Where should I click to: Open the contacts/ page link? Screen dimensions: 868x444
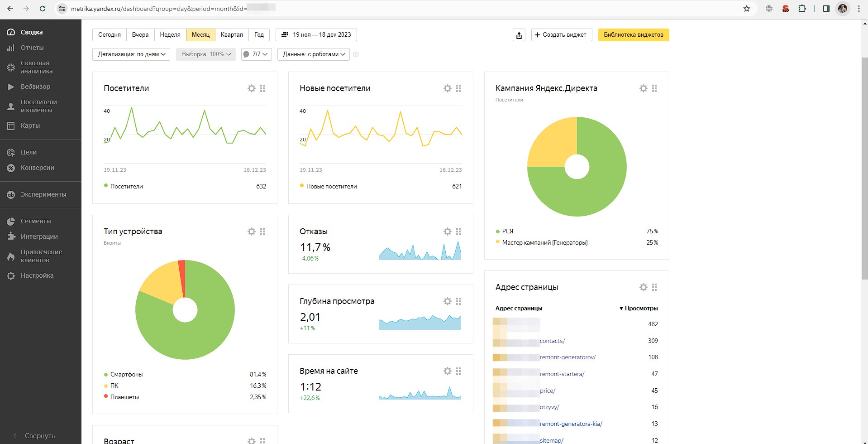tap(553, 341)
